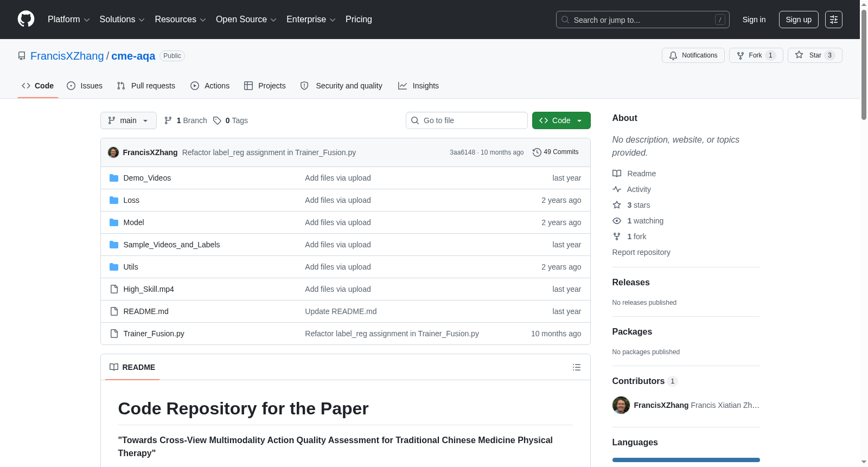Open the main branch selector dropdown
This screenshot has height=467, width=868.
click(x=129, y=120)
